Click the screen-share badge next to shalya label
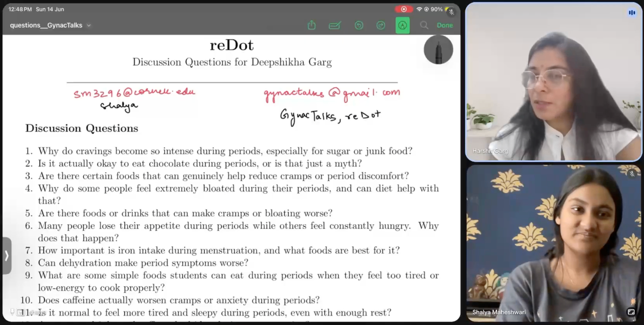This screenshot has height=325, width=644. tap(21, 312)
